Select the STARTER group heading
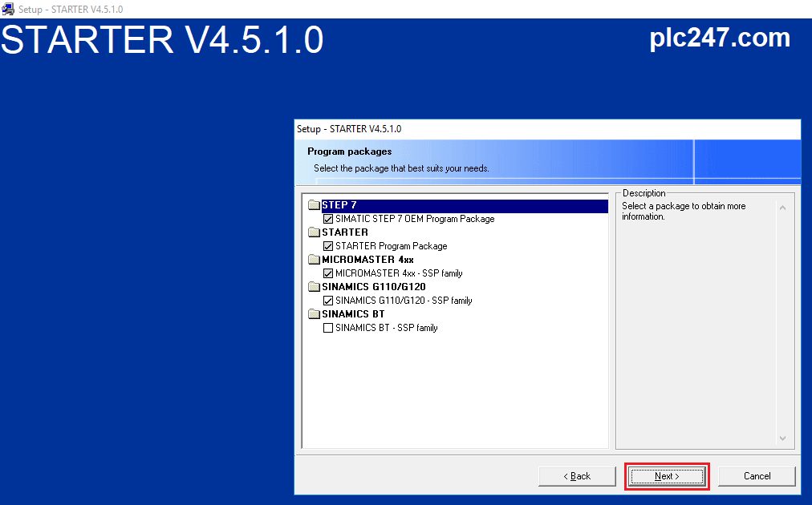Screen dimensions: 812x505 (x=345, y=232)
